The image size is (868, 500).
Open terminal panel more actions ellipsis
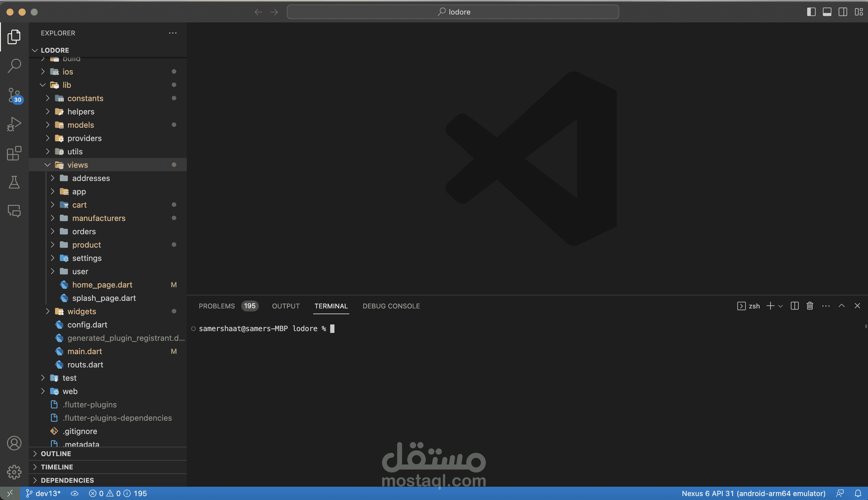[826, 306]
